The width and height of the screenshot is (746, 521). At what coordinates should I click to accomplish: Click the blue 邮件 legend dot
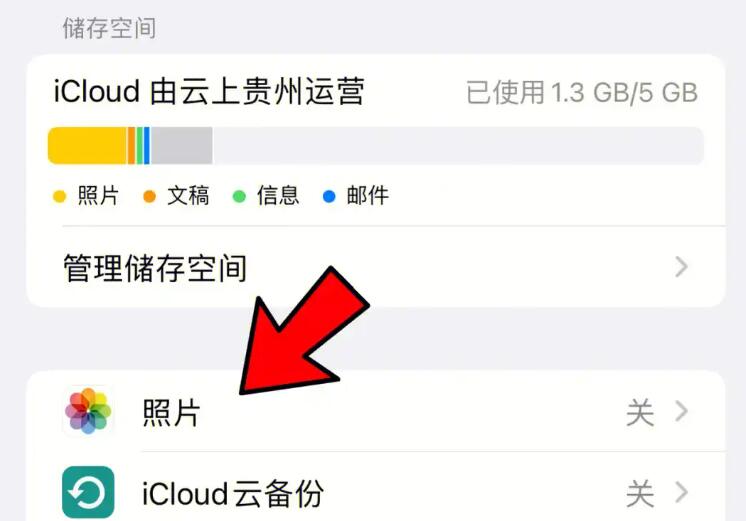click(x=329, y=197)
